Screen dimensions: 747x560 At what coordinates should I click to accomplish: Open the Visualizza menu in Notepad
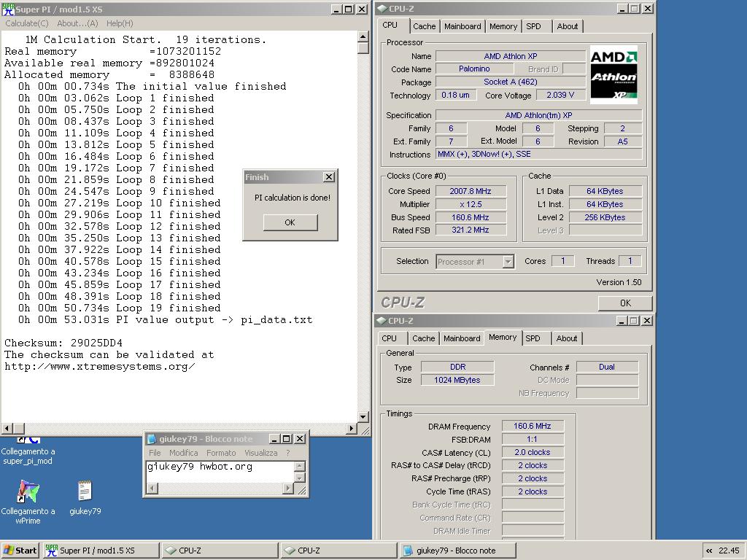click(260, 453)
